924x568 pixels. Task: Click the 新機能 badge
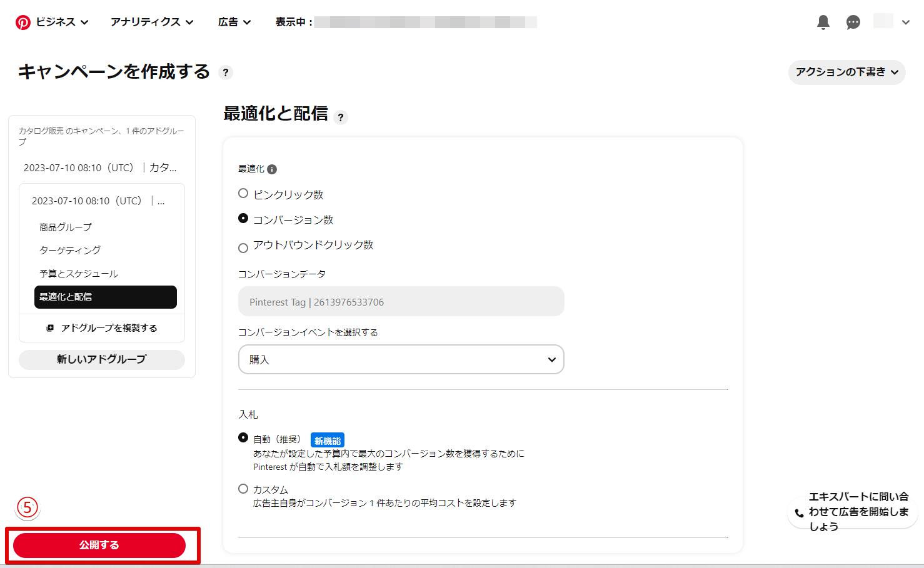click(x=328, y=441)
